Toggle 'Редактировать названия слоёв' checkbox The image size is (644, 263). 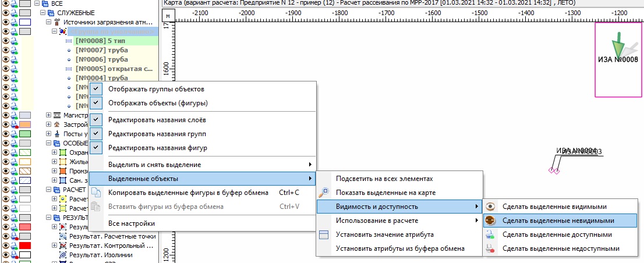(97, 119)
